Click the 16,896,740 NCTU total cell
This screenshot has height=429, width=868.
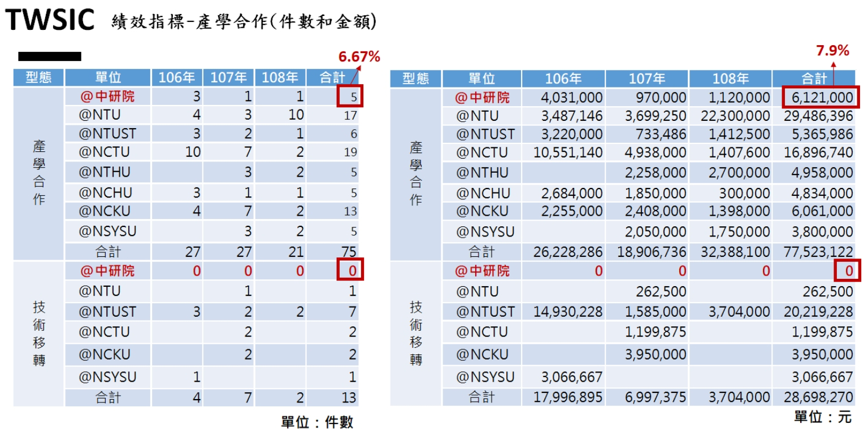(818, 152)
